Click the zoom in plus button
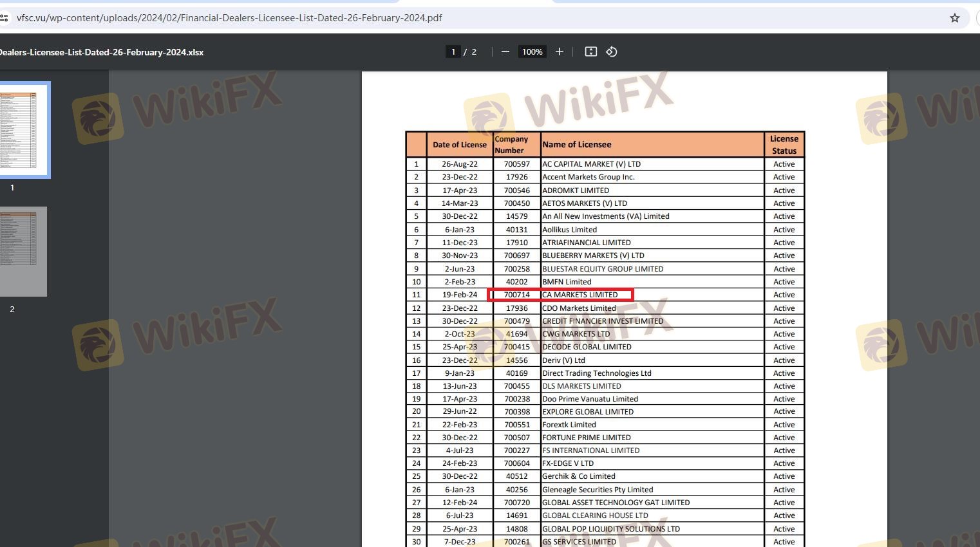 (559, 51)
